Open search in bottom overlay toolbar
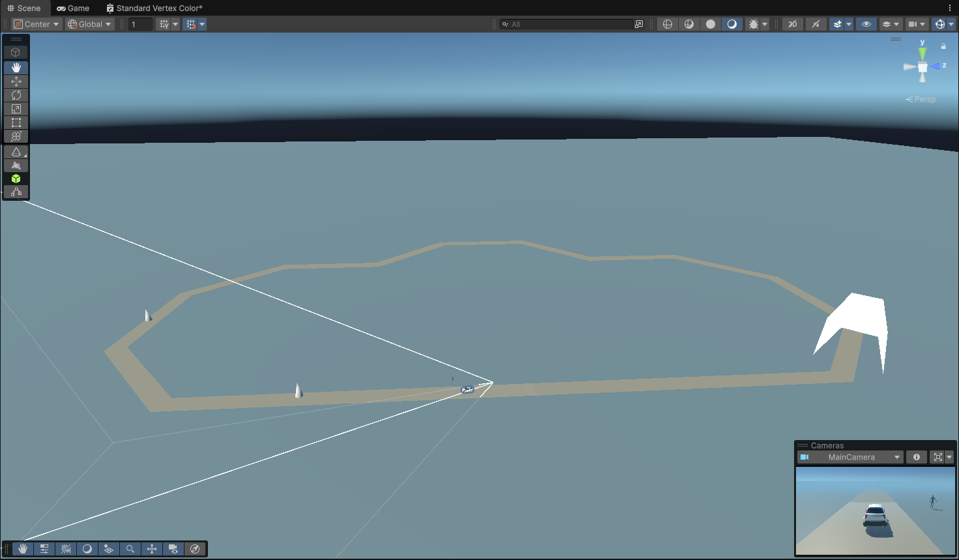959x560 pixels. 130,549
